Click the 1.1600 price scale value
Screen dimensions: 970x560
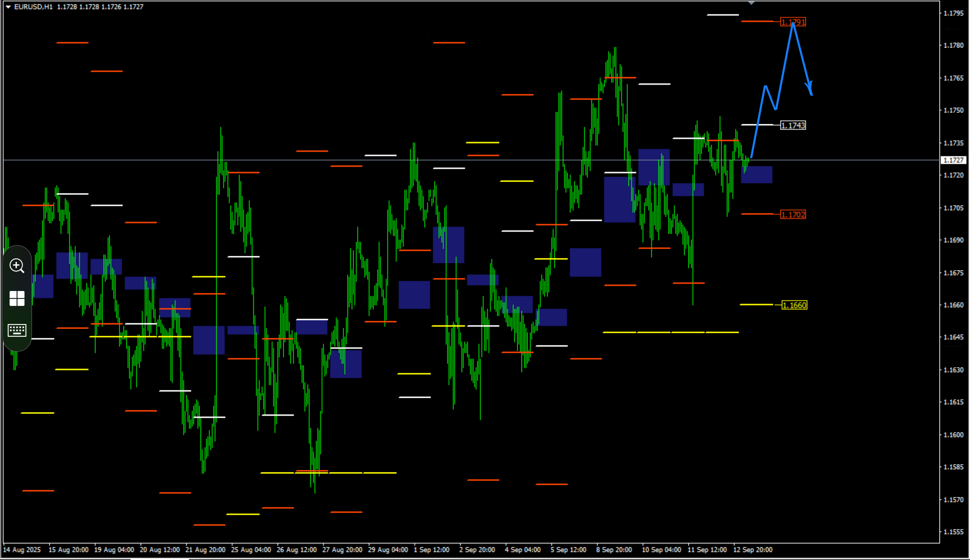953,435
